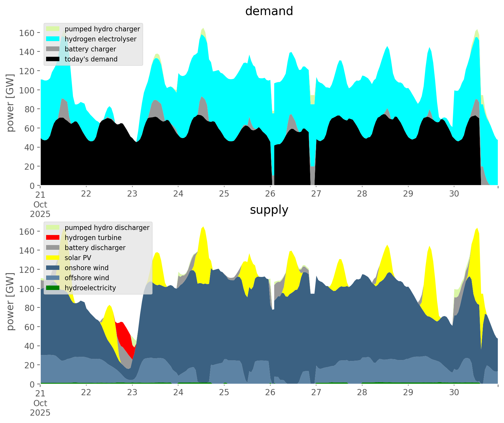This screenshot has height=423, width=504.
Task: Click the onshore wind legend swatch
Action: [53, 268]
